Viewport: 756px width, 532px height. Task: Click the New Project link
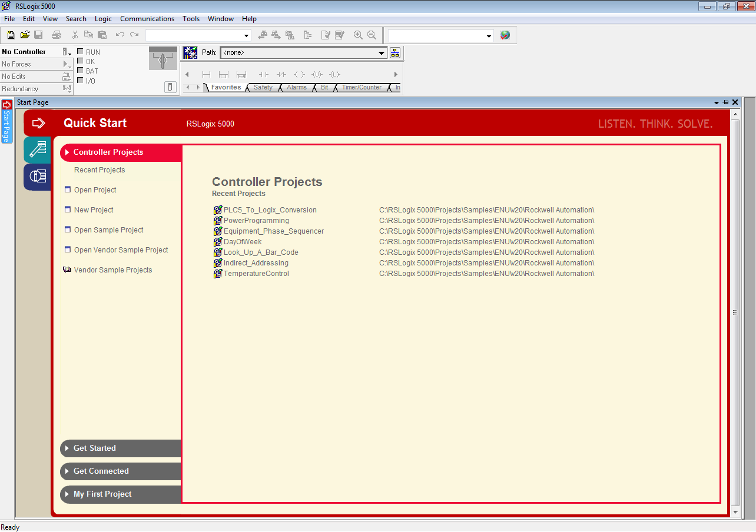click(x=94, y=210)
